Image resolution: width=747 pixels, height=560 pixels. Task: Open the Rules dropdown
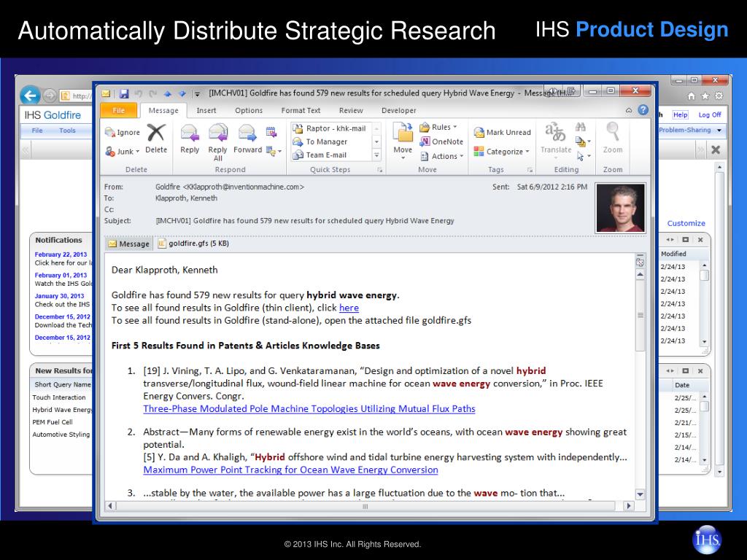point(438,127)
